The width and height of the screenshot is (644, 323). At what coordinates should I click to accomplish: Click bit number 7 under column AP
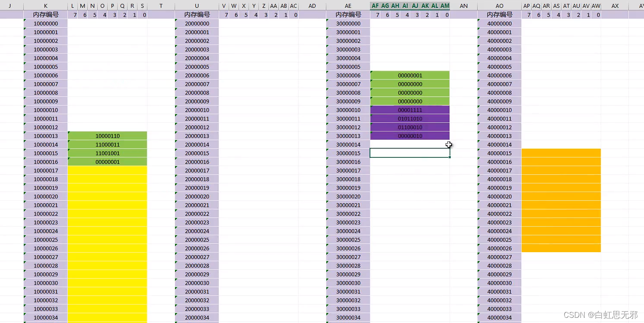coord(526,15)
